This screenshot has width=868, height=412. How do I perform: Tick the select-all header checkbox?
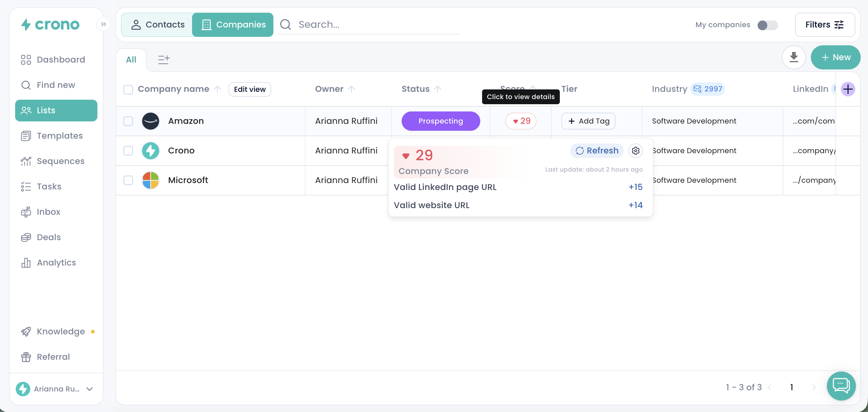click(128, 89)
